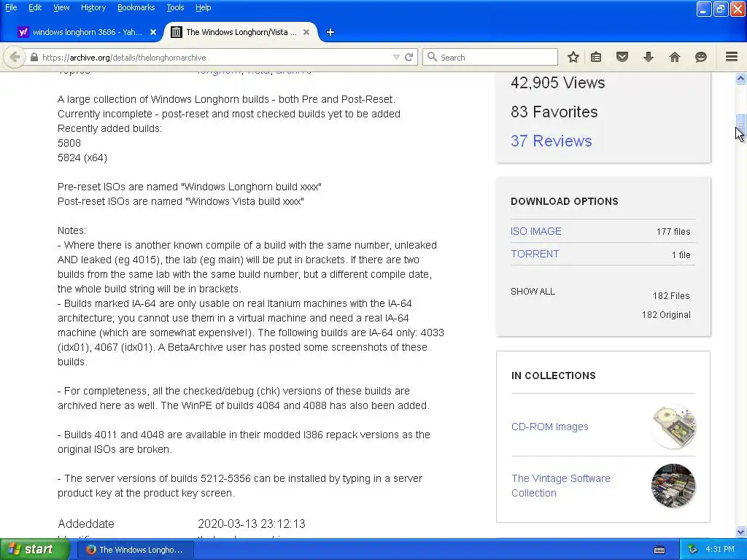Go back with the back arrow button
This screenshot has height=560, width=747.
click(15, 57)
